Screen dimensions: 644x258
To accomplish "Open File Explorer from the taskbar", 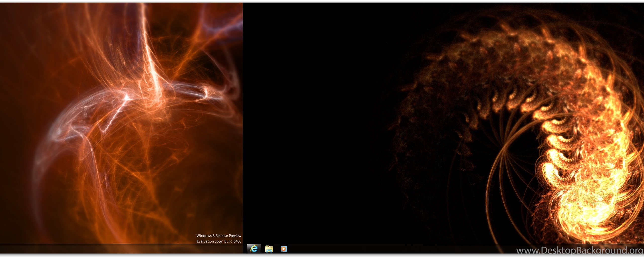I will tap(269, 249).
